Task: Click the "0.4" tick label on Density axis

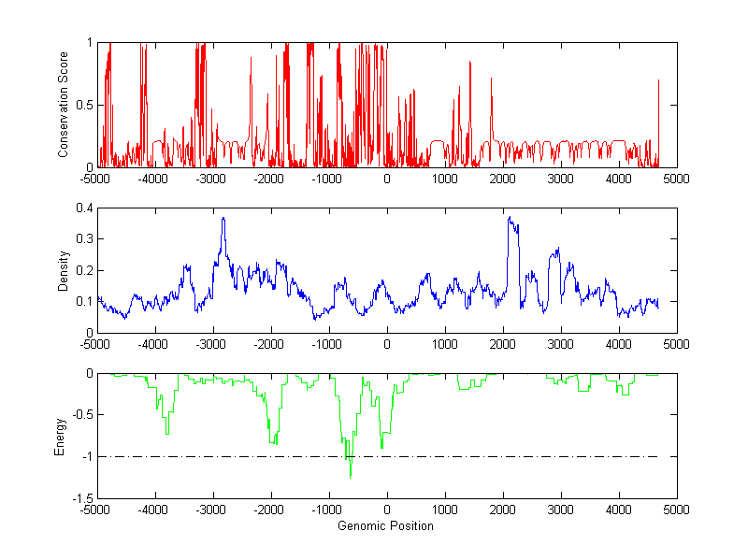Action: 83,208
